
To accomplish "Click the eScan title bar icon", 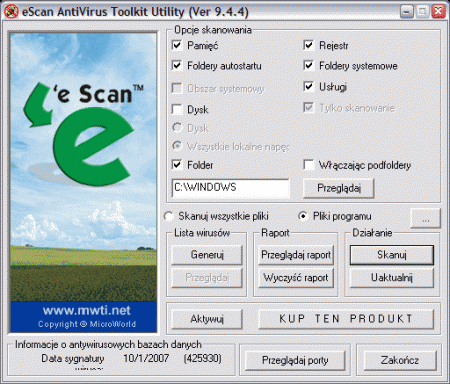I will [11, 12].
